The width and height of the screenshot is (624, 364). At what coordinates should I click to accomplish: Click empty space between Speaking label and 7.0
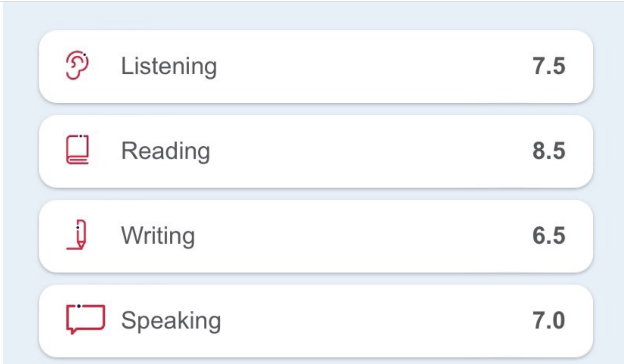click(377, 321)
